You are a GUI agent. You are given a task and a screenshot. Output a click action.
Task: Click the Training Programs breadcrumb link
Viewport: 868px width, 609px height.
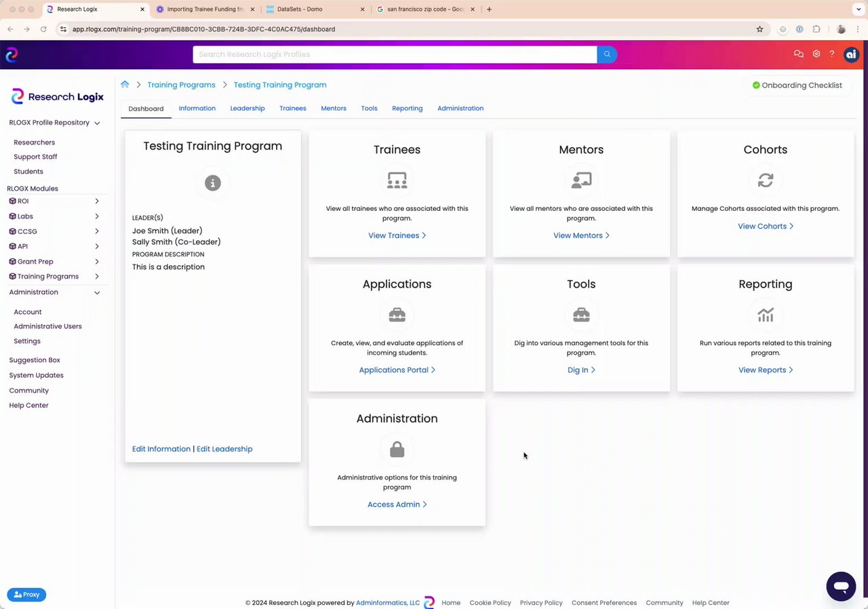pyautogui.click(x=181, y=85)
